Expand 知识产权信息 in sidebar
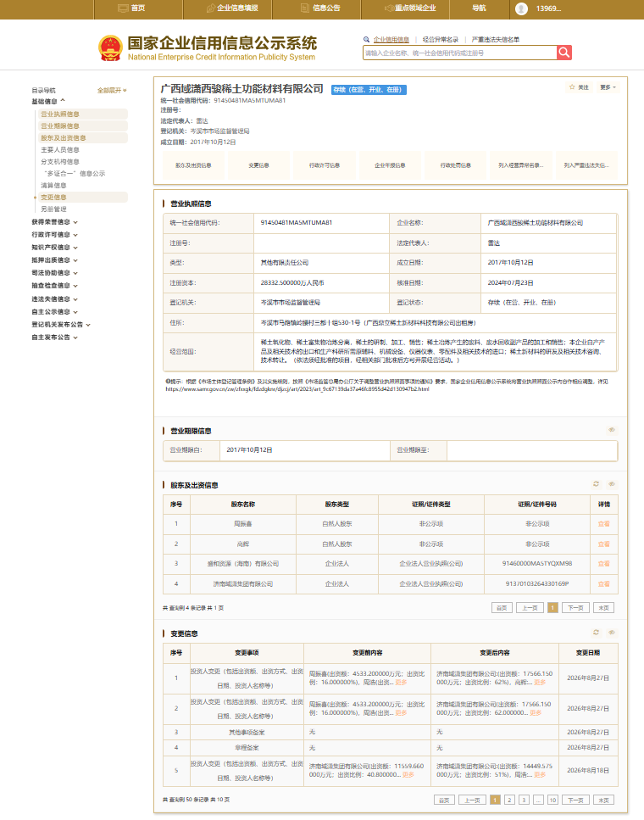The height and width of the screenshot is (820, 644). (55, 248)
